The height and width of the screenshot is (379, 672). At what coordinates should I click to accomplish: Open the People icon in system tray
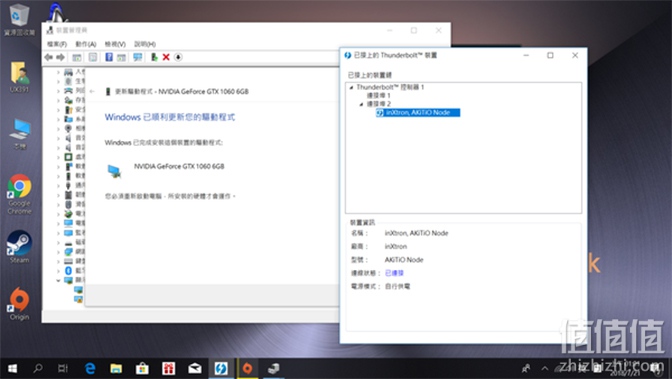pyautogui.click(x=526, y=368)
